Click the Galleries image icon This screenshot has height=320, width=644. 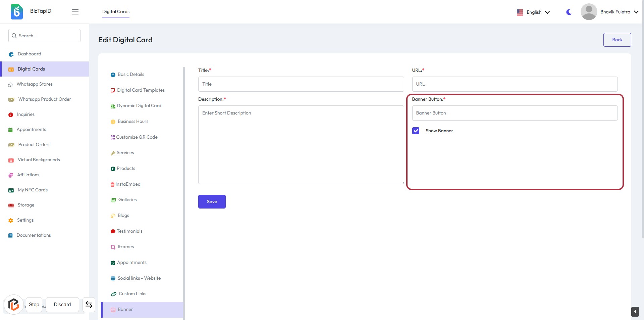(x=113, y=200)
